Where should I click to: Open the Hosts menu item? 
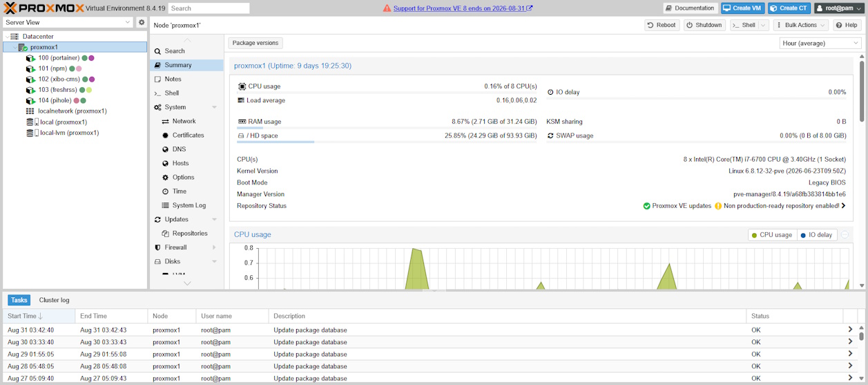click(186, 163)
